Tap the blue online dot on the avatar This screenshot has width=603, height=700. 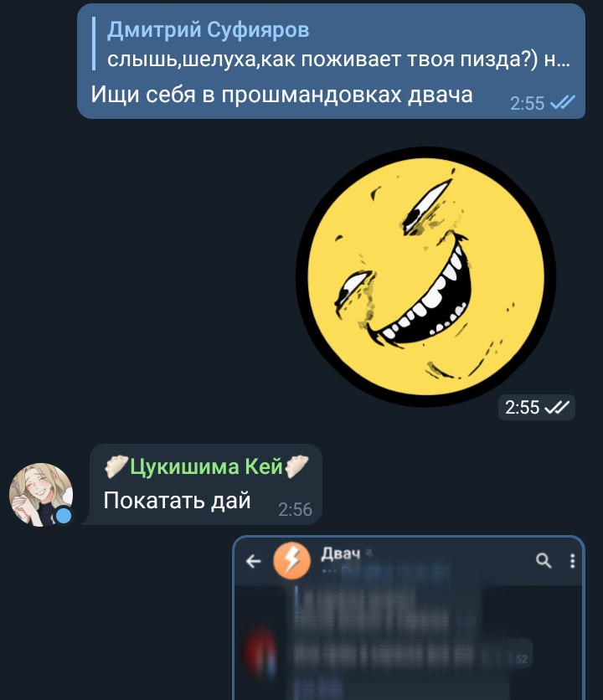64,516
